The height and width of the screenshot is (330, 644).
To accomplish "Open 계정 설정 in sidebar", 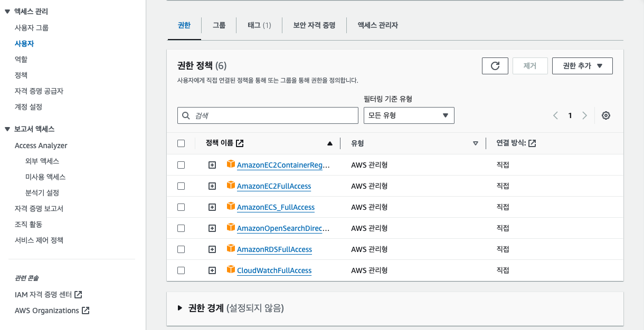I will point(29,107).
